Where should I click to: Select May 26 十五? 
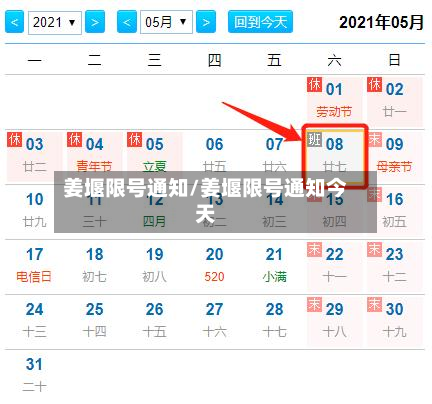coord(155,321)
